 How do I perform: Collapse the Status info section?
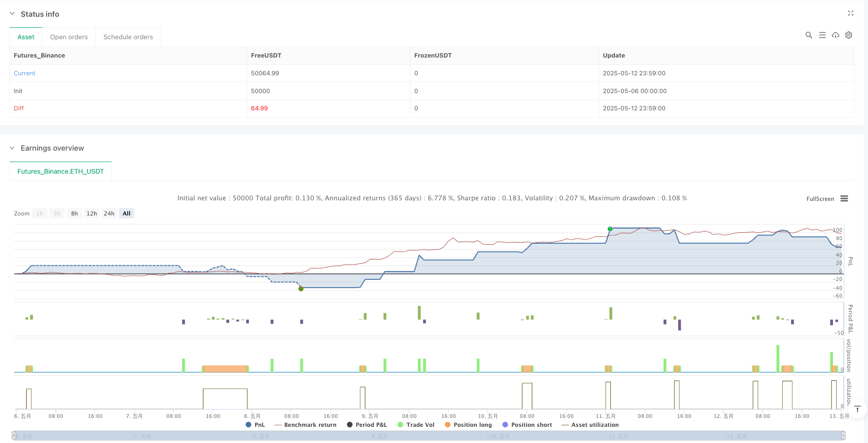coord(12,14)
